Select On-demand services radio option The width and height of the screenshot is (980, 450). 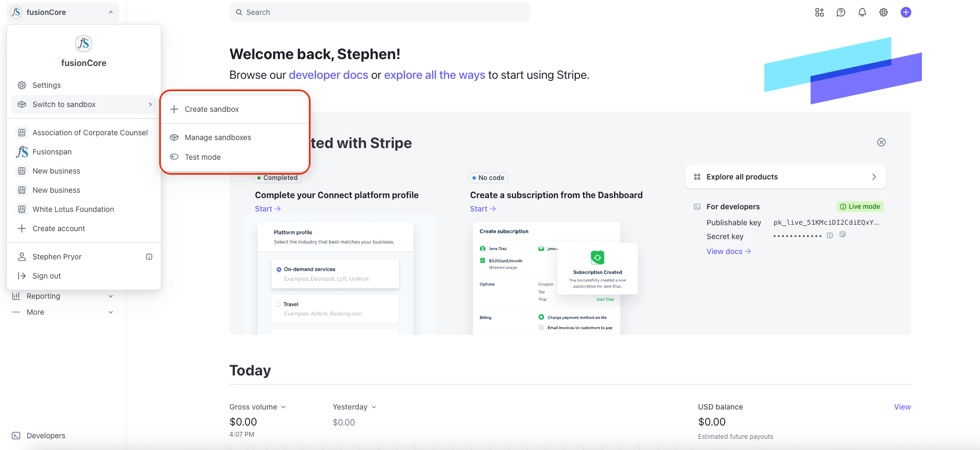point(279,269)
